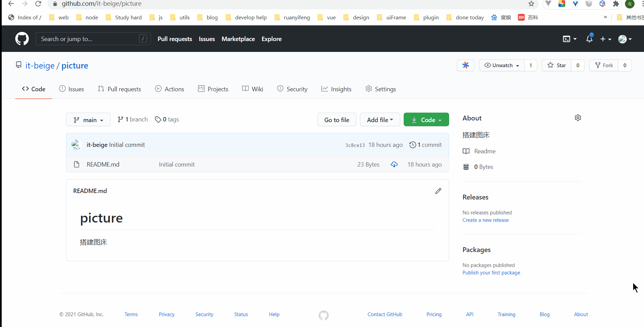Open the footer Terms link
Image resolution: width=644 pixels, height=327 pixels.
[x=131, y=314]
